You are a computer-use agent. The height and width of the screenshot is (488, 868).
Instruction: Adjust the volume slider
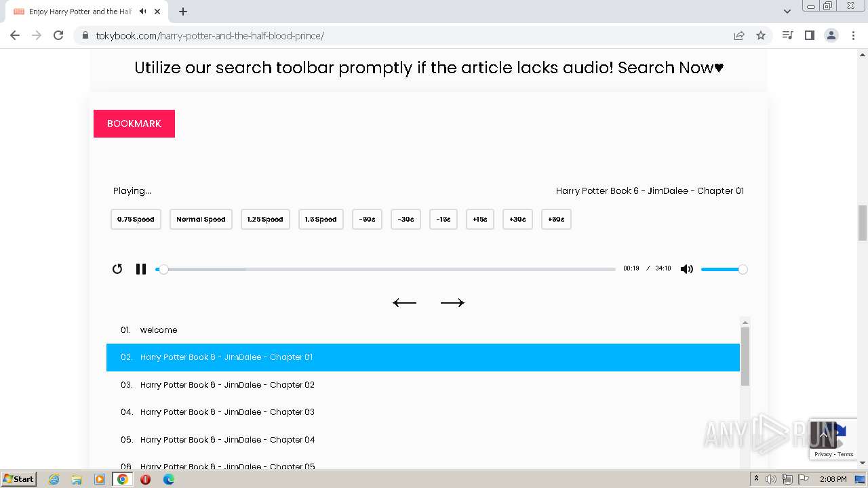pyautogui.click(x=724, y=269)
